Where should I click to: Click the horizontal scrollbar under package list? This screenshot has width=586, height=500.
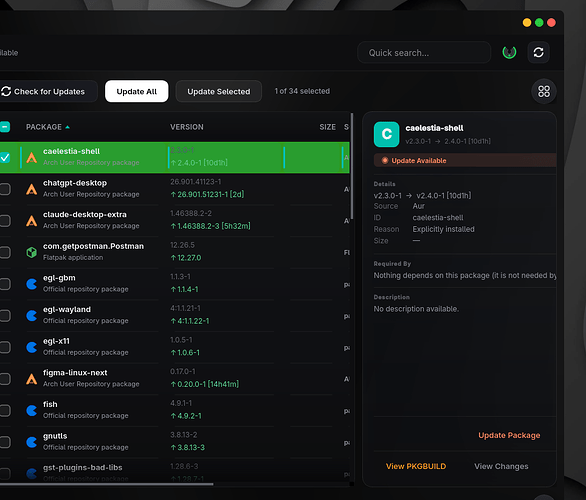click(107, 484)
